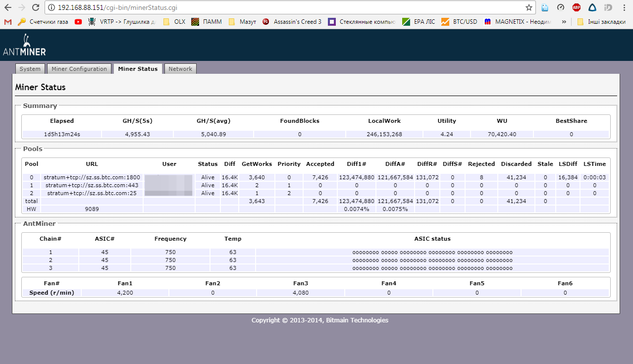The height and width of the screenshot is (364, 633).
Task: Switch to the System tab
Action: click(x=30, y=69)
